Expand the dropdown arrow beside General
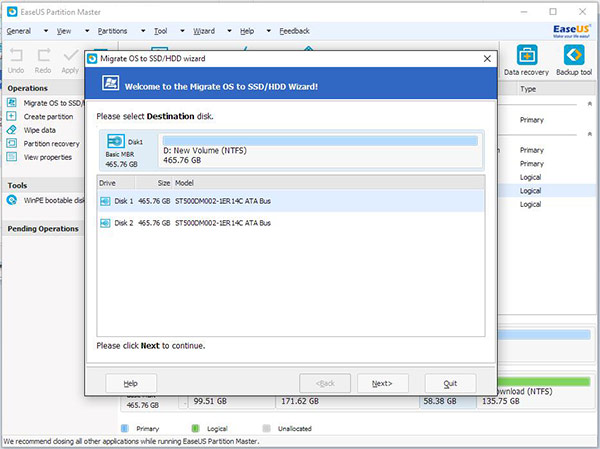The height and width of the screenshot is (449, 600). [46, 31]
